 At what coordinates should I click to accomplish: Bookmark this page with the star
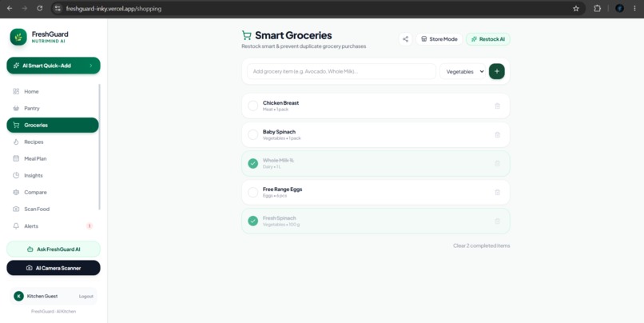[x=576, y=8]
